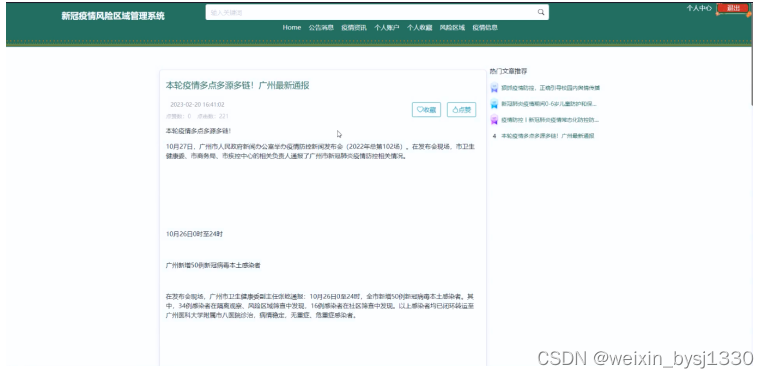
Task: Click the 点击数: 221 counter
Action: [213, 116]
